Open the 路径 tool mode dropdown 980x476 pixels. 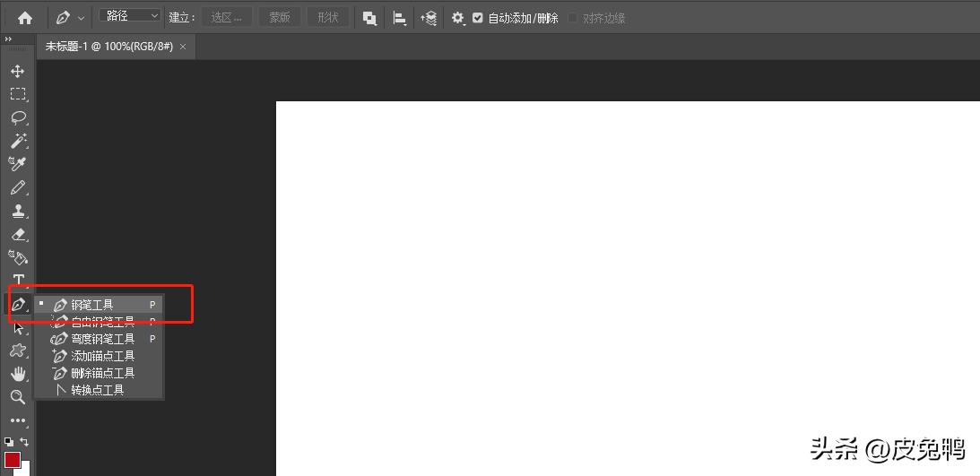[x=130, y=16]
